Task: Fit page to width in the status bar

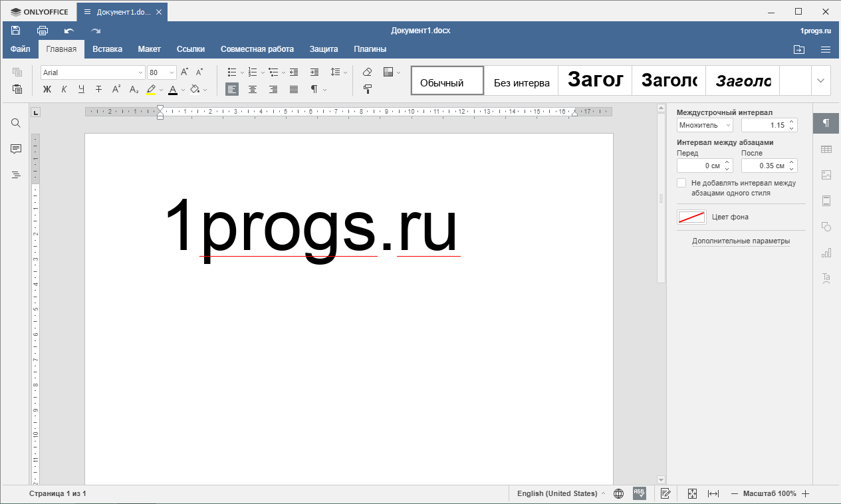Action: tap(713, 493)
